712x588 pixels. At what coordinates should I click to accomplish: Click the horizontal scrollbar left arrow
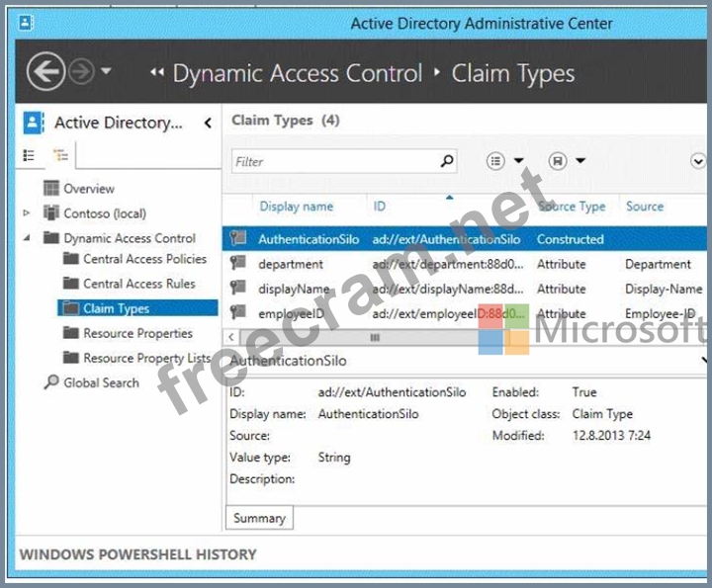point(231,337)
